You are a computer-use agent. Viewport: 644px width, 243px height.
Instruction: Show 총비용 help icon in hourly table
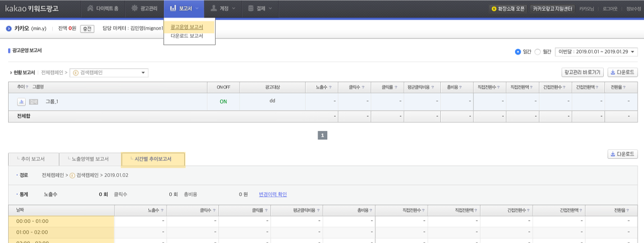tap(371, 210)
